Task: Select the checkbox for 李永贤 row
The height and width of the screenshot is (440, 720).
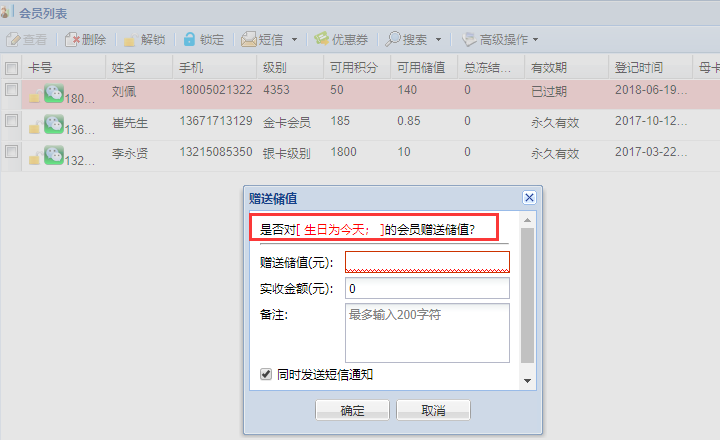Action: click(11, 152)
